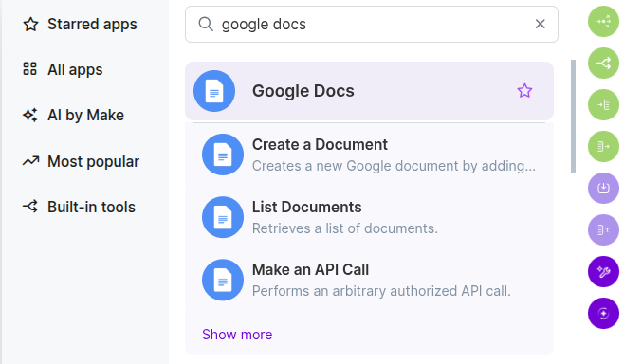Choose the Create a Document module

point(369,155)
